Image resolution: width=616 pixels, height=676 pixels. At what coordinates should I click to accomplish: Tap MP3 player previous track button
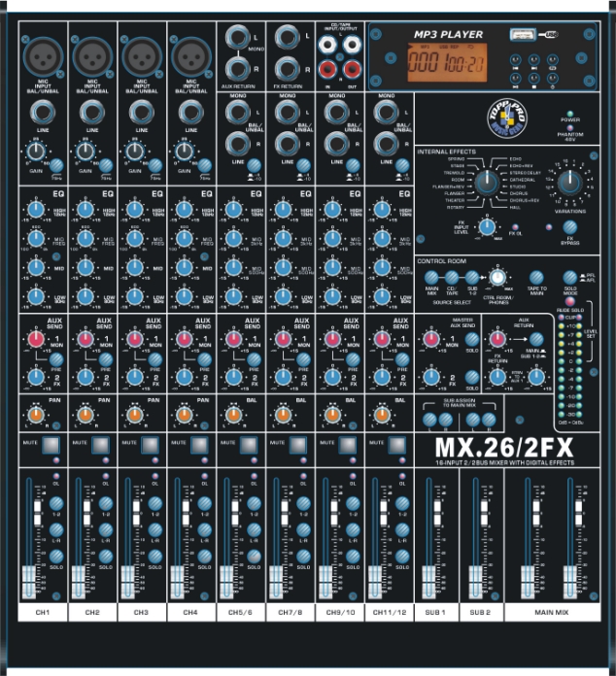[516, 60]
